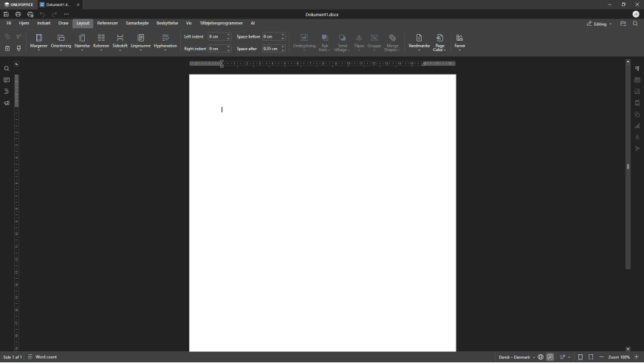Toggle fit to page view
The height and width of the screenshot is (363, 644).
click(x=580, y=357)
